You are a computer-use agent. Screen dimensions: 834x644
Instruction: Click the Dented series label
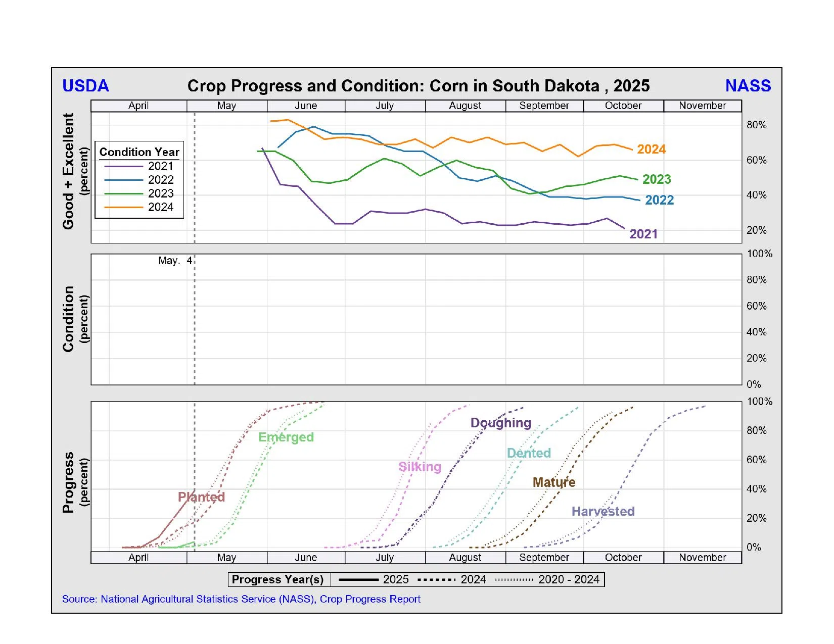[529, 453]
